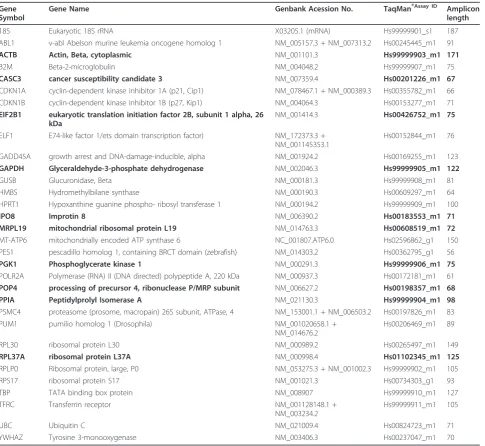
Task: Select the 'Ubiquitin C' gene name
Action: (x=67, y=426)
